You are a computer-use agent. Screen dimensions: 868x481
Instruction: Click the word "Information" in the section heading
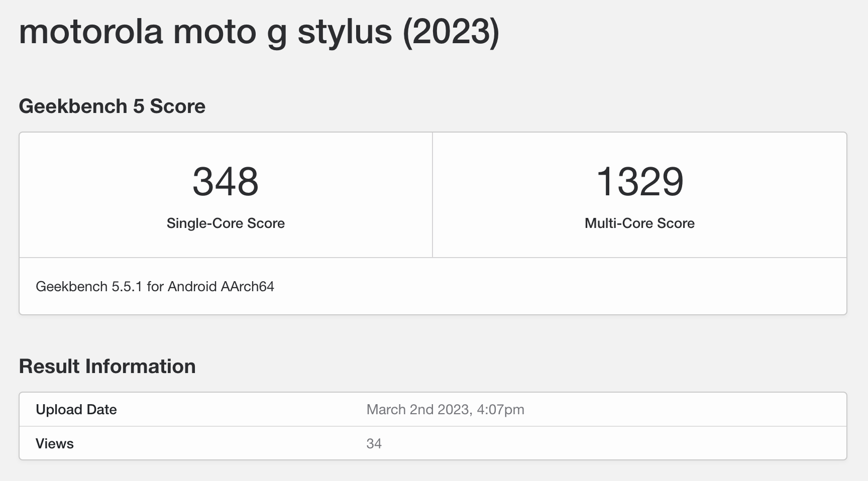point(140,367)
